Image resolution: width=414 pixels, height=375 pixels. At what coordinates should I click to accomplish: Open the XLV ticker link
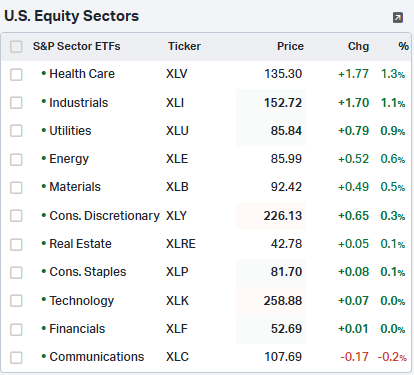tap(177, 74)
